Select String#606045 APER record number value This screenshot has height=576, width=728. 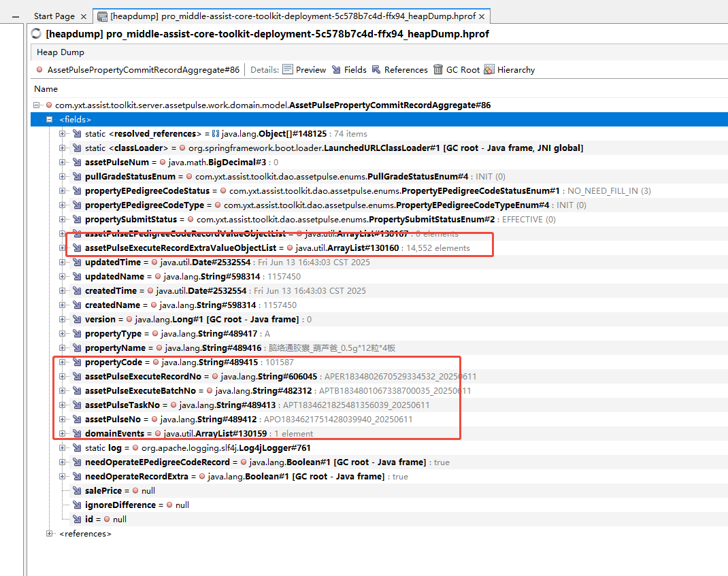point(348,377)
